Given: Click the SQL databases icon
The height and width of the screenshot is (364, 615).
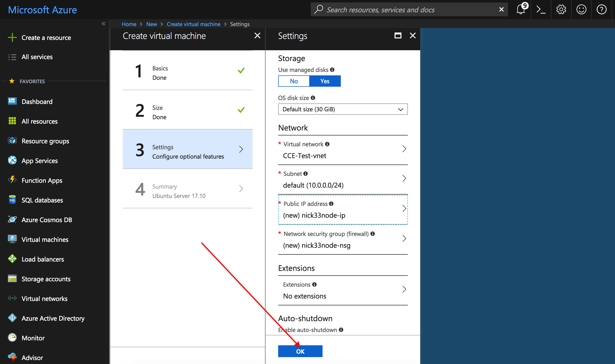Looking at the screenshot, I should pos(12,200).
